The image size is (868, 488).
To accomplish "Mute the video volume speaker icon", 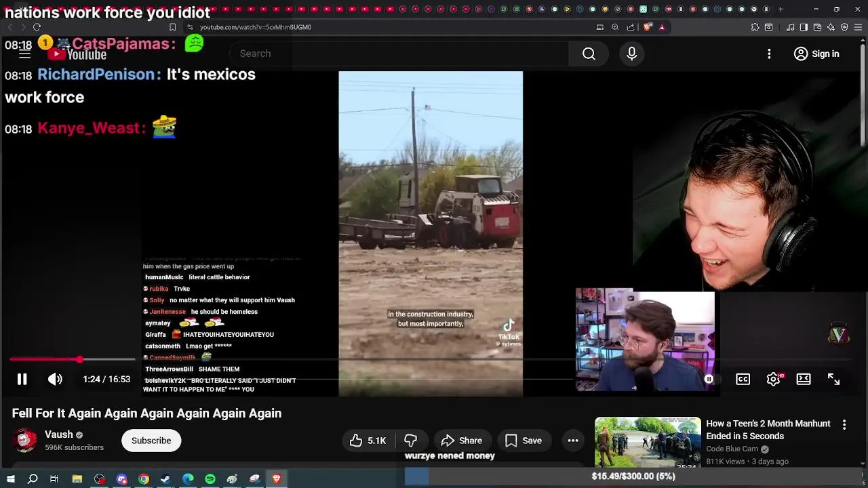I will pos(55,380).
